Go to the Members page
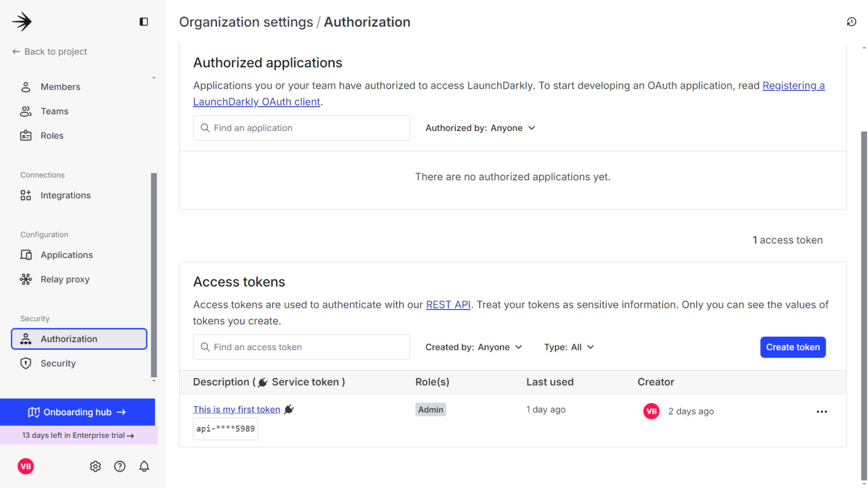Screen dimensions: 868x488 click(60, 87)
